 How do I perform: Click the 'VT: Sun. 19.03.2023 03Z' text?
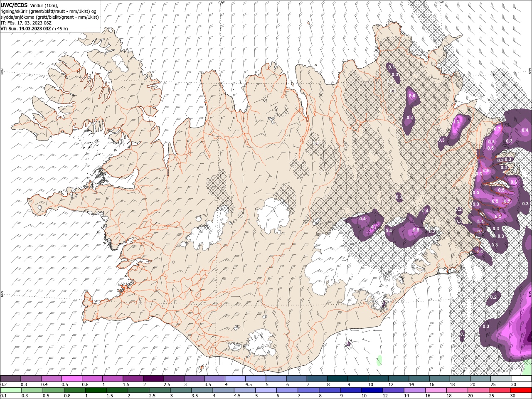point(25,29)
